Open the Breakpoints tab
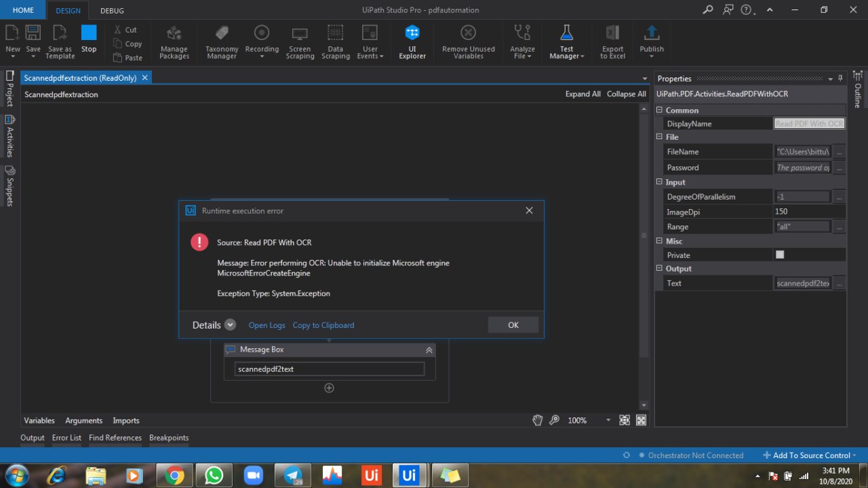The width and height of the screenshot is (868, 488). [169, 438]
